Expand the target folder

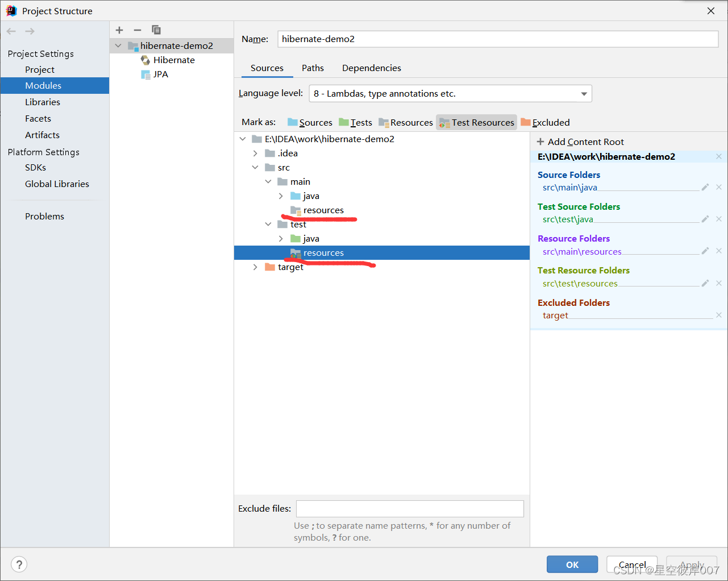pyautogui.click(x=255, y=267)
